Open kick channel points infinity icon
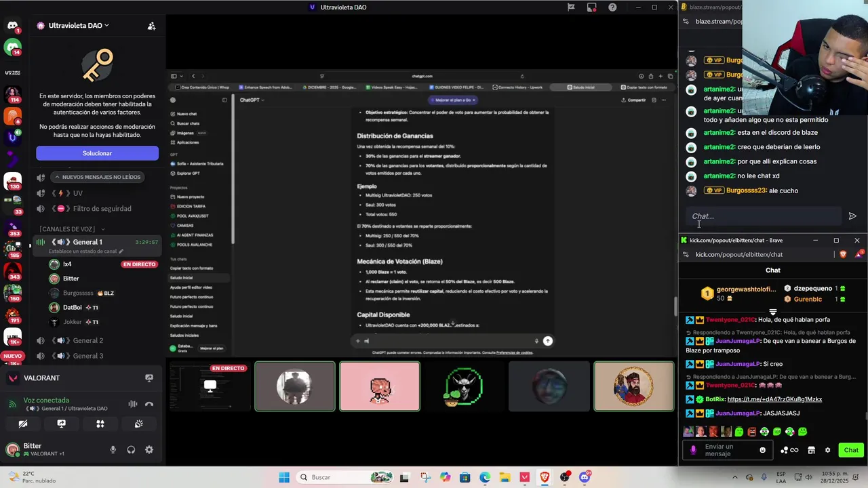868x488 pixels. (789, 450)
